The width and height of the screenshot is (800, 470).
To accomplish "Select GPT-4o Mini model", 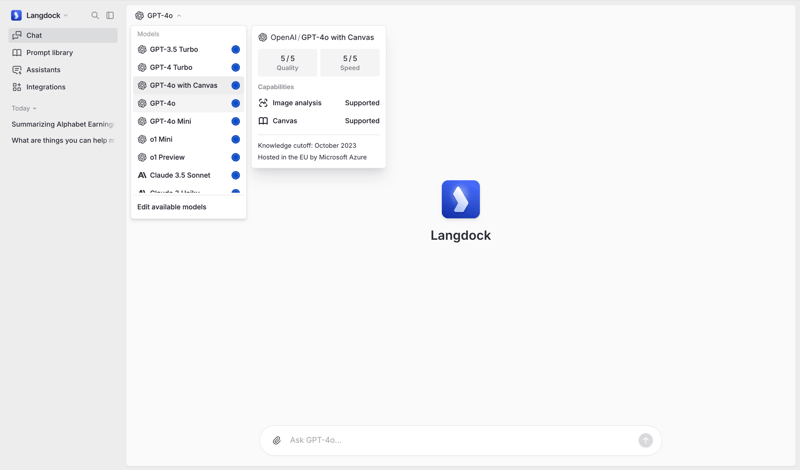I will (188, 121).
